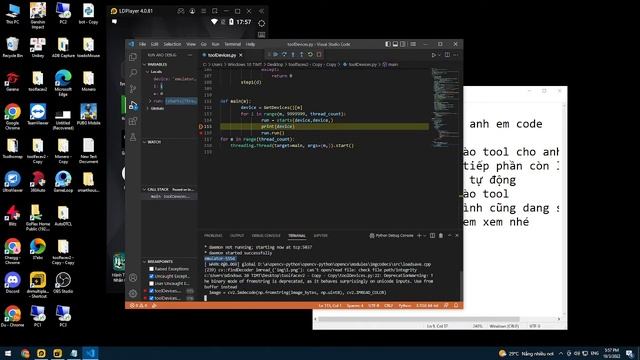Run the Python file with the play button
Image resolution: width=640 pixels, height=360 pixels.
[x=433, y=55]
